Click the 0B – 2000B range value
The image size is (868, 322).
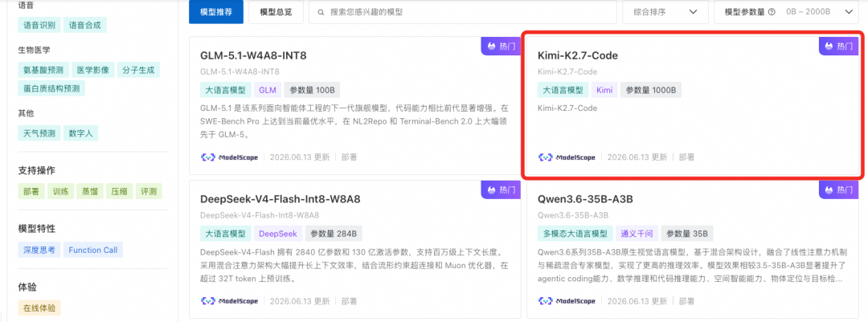click(810, 11)
